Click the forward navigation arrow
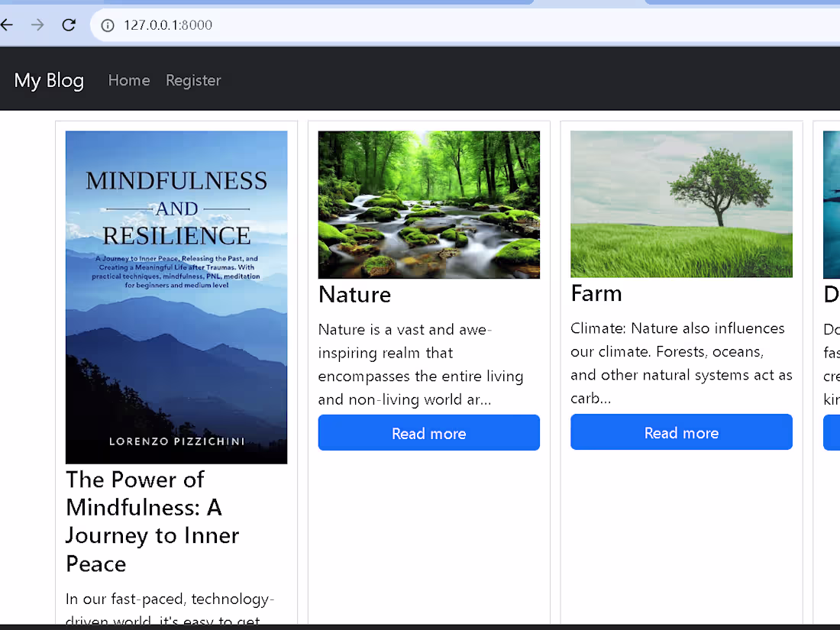 tap(37, 24)
